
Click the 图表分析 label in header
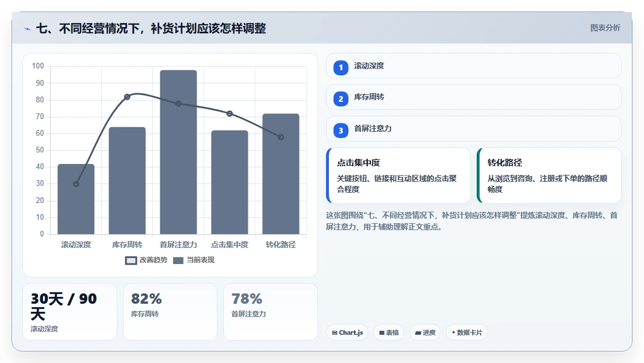point(605,28)
